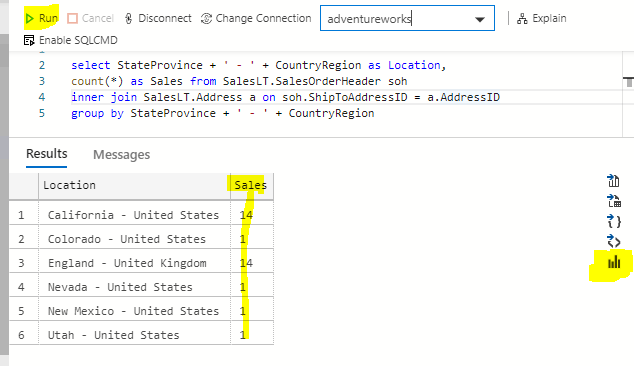Viewport: 634px width, 366px height.
Task: Open Change Connection dialog
Action: [256, 18]
